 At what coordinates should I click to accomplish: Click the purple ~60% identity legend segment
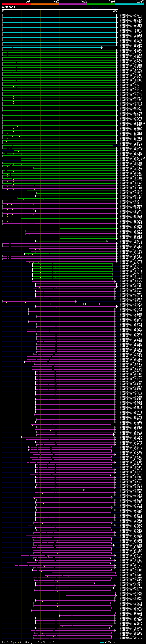(x=73, y=4)
